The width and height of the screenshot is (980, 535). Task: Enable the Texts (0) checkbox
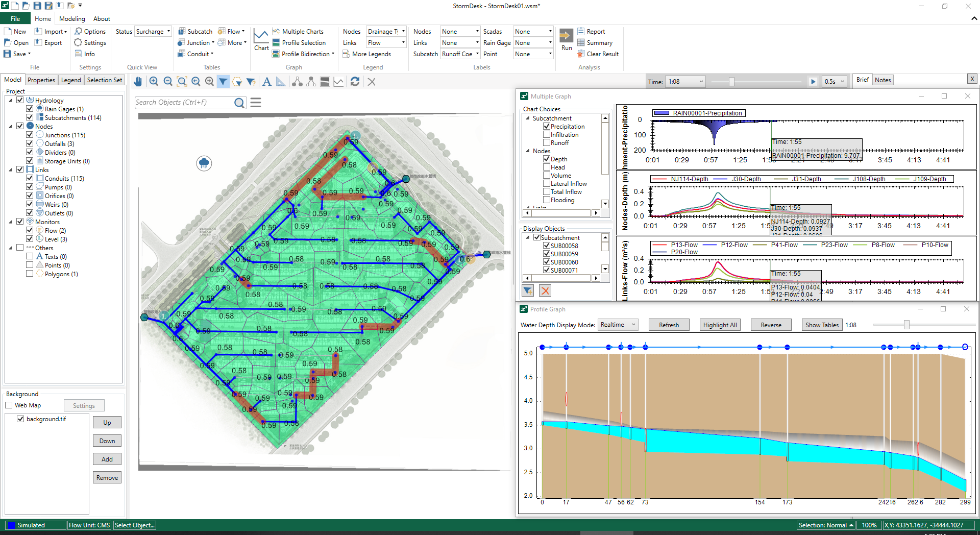pyautogui.click(x=30, y=256)
